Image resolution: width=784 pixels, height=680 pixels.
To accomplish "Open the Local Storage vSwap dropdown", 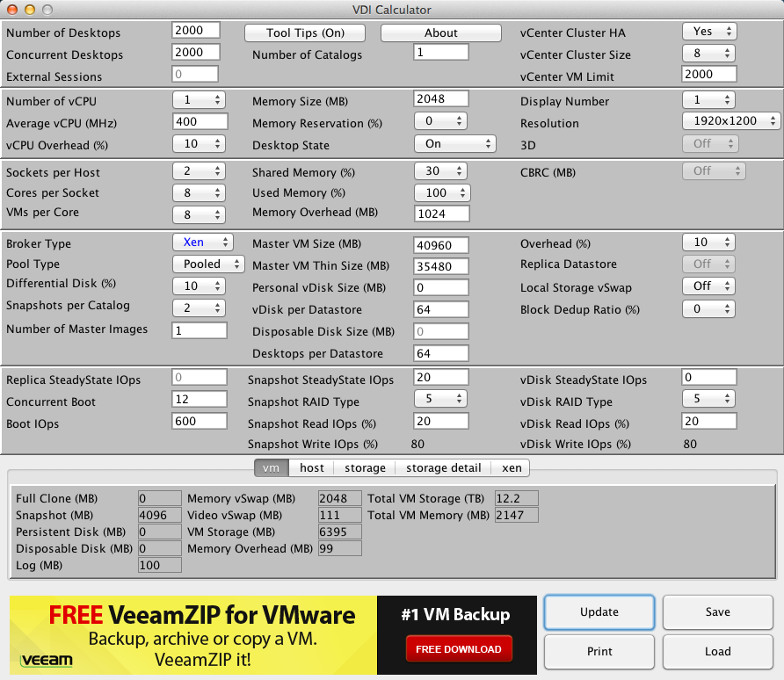I will (x=709, y=286).
